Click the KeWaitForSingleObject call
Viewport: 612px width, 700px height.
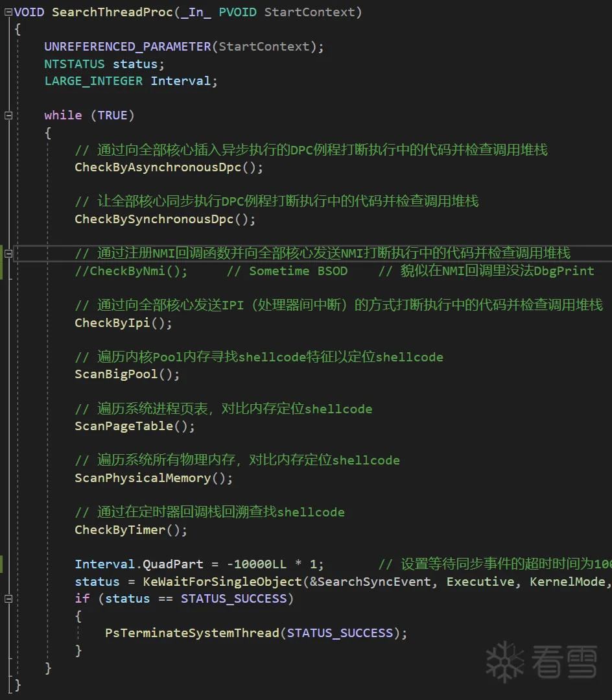pyautogui.click(x=222, y=582)
